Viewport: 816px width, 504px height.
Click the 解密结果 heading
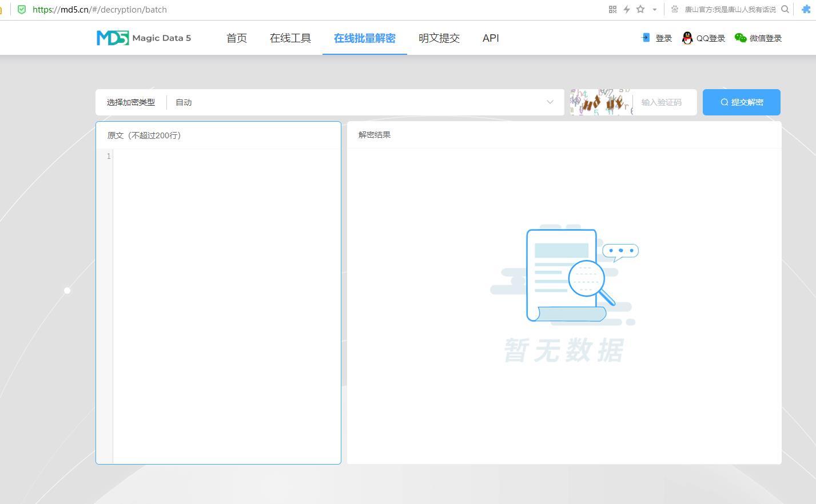375,135
